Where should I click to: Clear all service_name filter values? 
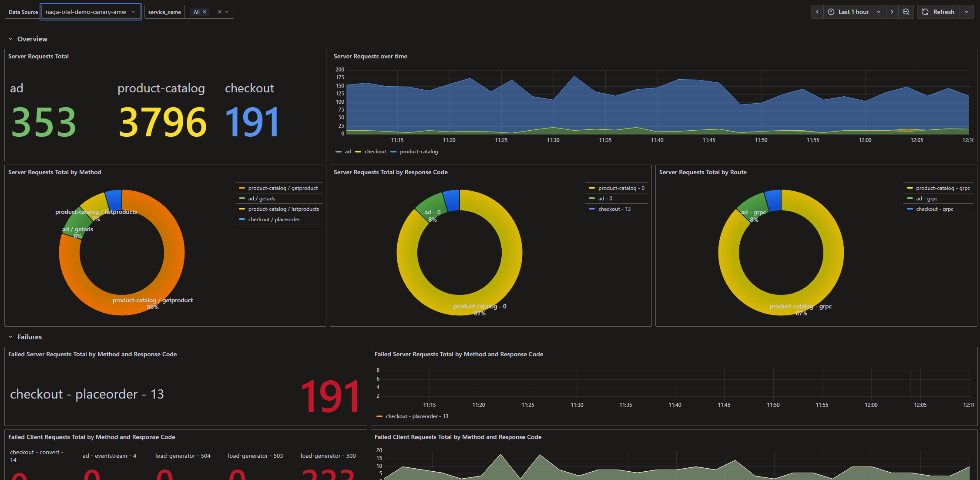click(220, 12)
